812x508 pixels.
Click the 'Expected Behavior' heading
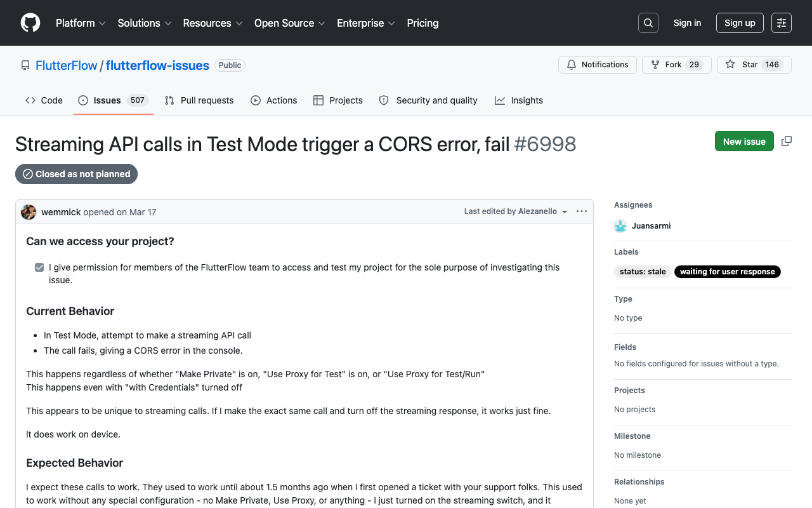point(75,463)
